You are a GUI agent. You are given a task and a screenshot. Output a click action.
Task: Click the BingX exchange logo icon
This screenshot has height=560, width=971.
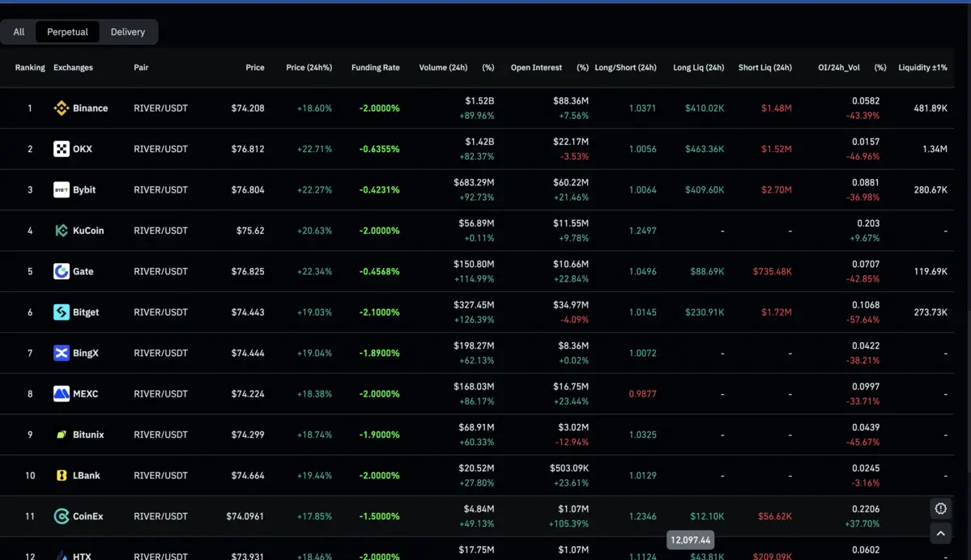point(63,353)
